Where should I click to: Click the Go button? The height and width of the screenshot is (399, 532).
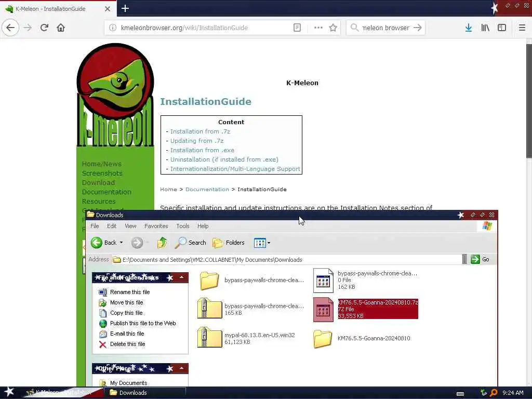[480, 259]
